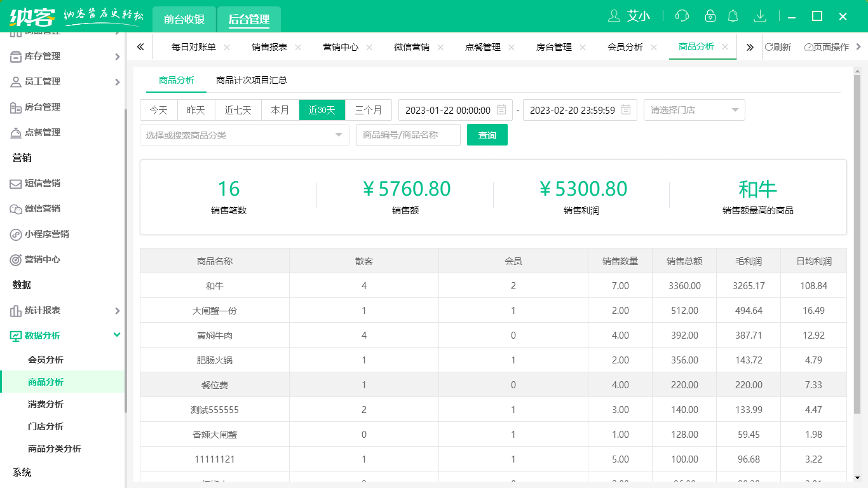
Task: Open 页面操作 menu
Action: (x=827, y=47)
